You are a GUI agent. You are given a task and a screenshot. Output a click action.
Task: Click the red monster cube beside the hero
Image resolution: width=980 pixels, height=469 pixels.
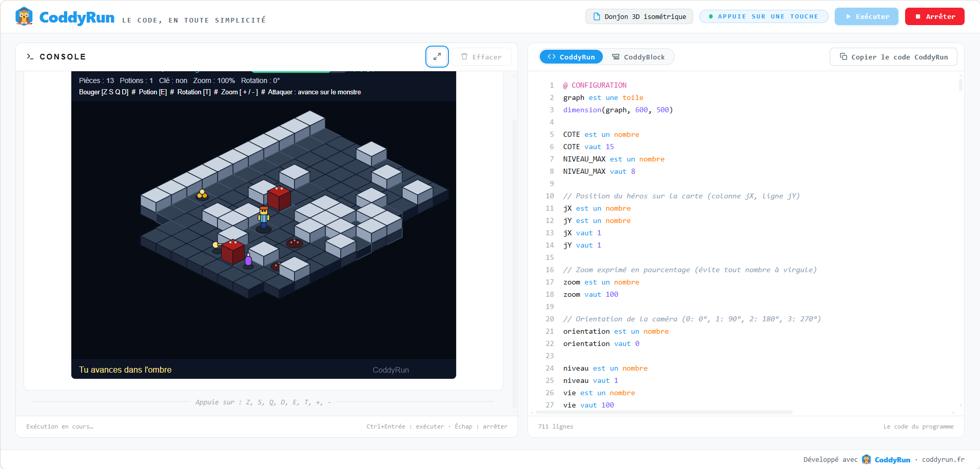(279, 198)
